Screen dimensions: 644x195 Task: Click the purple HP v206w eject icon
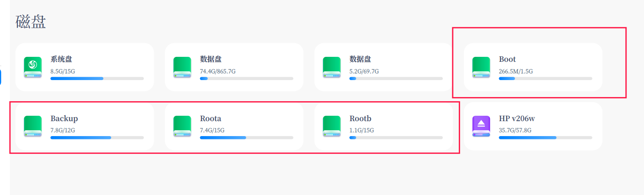click(481, 126)
